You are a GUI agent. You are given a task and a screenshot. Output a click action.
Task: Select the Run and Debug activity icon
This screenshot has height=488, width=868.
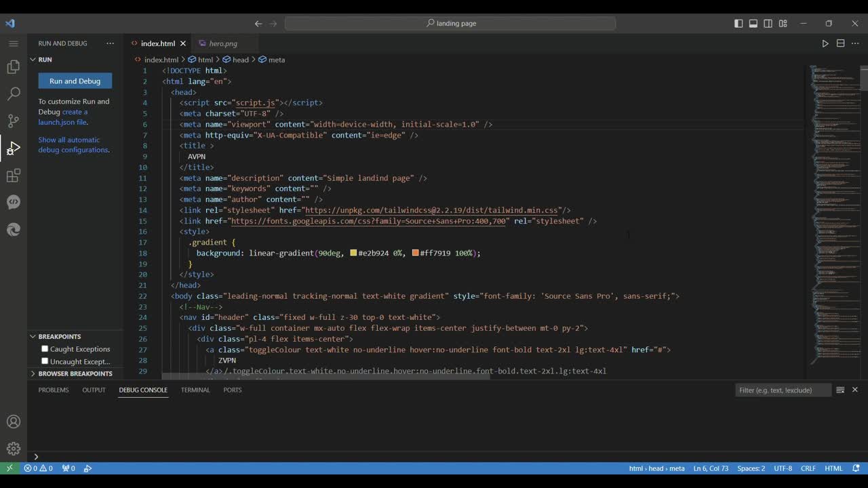click(x=13, y=148)
